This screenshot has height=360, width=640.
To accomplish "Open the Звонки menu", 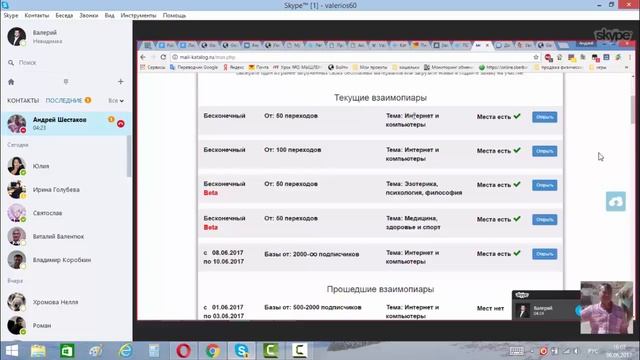I will [x=89, y=15].
